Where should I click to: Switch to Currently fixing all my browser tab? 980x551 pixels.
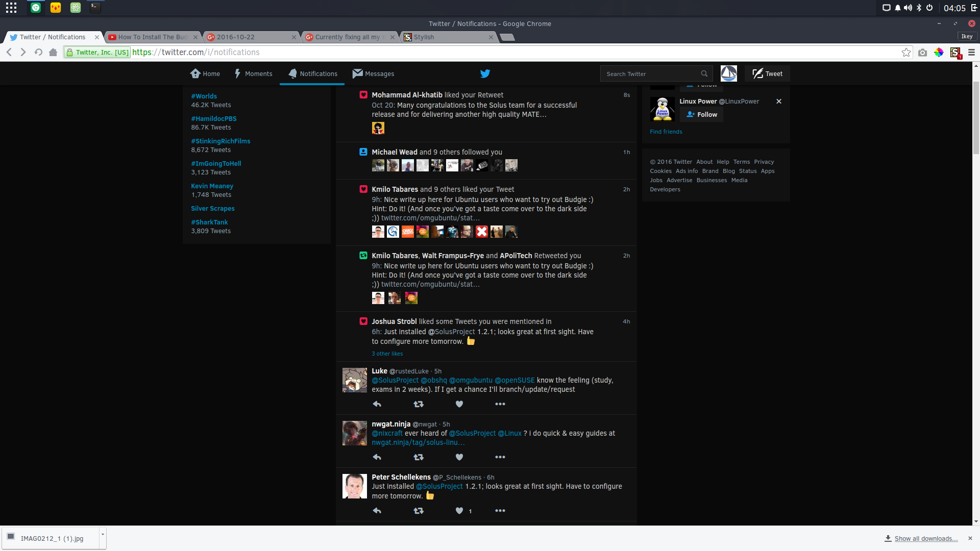tap(350, 37)
